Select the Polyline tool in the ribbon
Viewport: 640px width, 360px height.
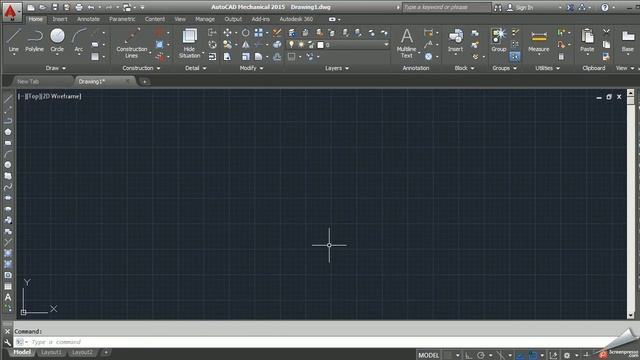(34, 41)
